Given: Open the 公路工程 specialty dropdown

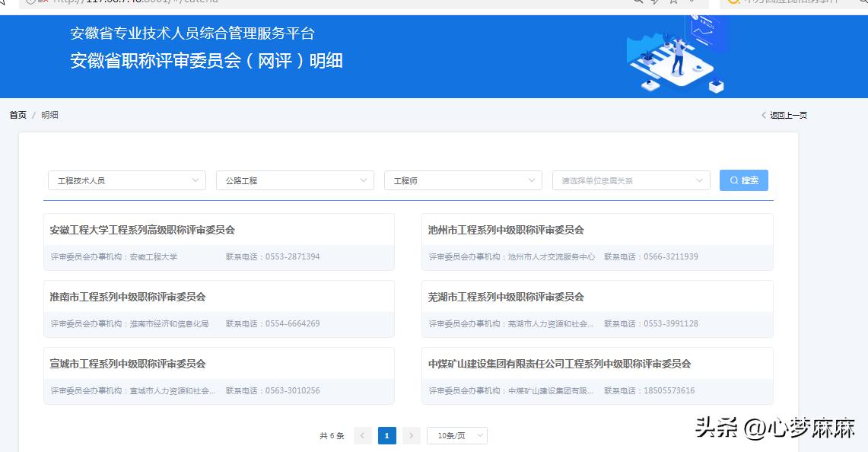Looking at the screenshot, I should (x=294, y=180).
